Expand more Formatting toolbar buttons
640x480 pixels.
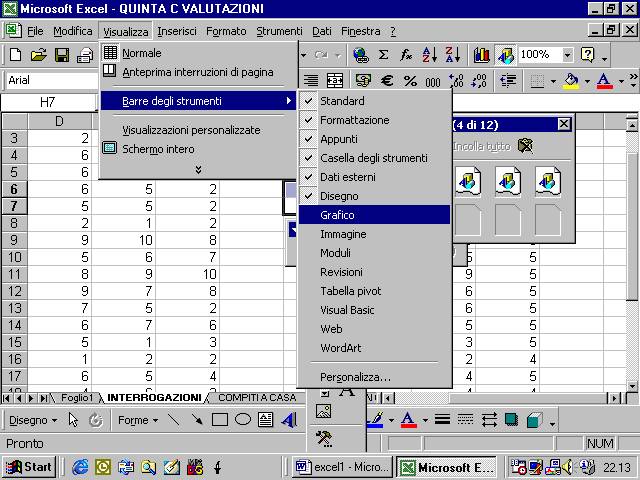pyautogui.click(x=633, y=80)
